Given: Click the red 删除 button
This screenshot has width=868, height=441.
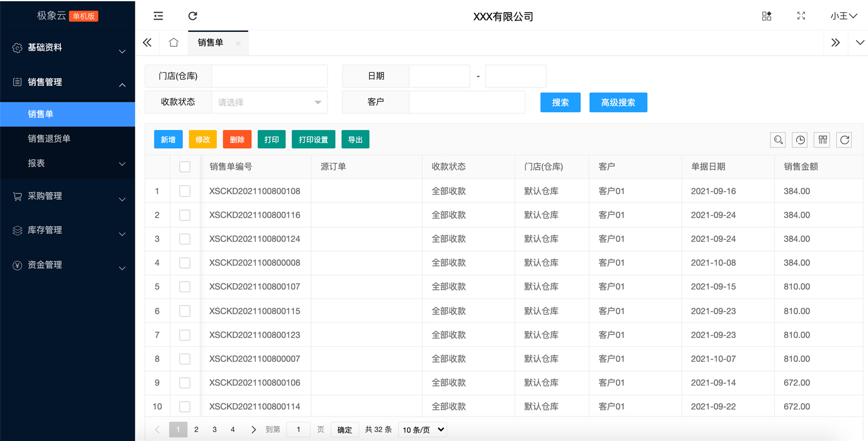Looking at the screenshot, I should (237, 139).
